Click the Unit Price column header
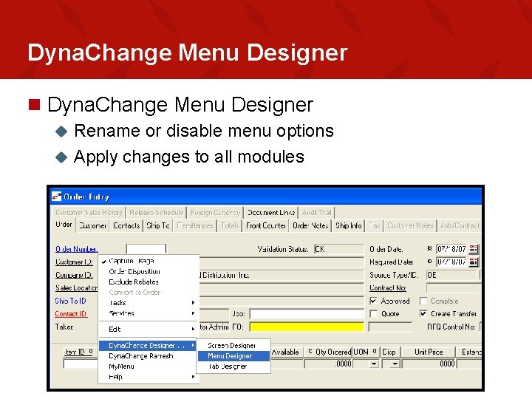Viewport: 532px width, 399px height. click(429, 352)
